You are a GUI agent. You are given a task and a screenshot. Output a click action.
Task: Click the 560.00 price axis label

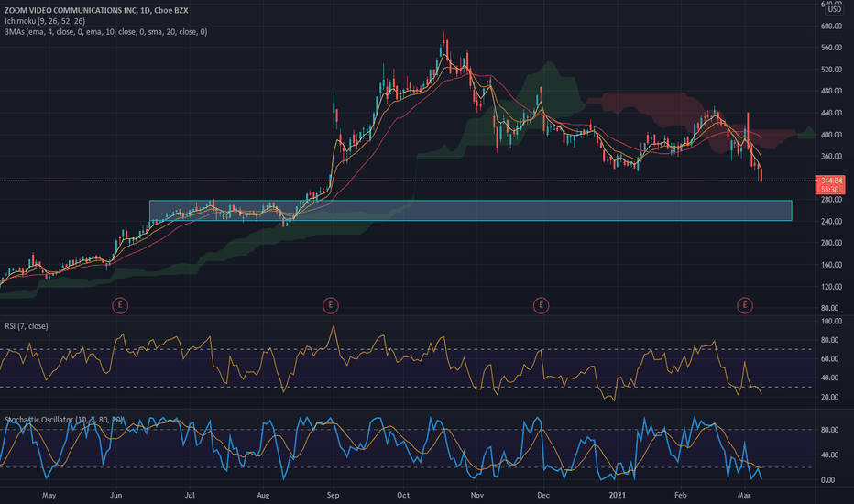pyautogui.click(x=831, y=48)
